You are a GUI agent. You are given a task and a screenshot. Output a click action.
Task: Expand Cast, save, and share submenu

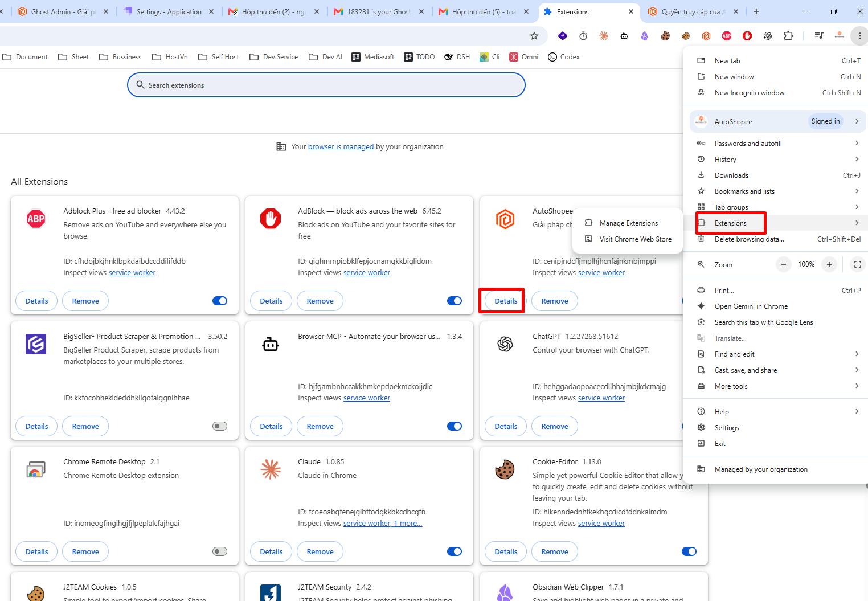click(857, 370)
